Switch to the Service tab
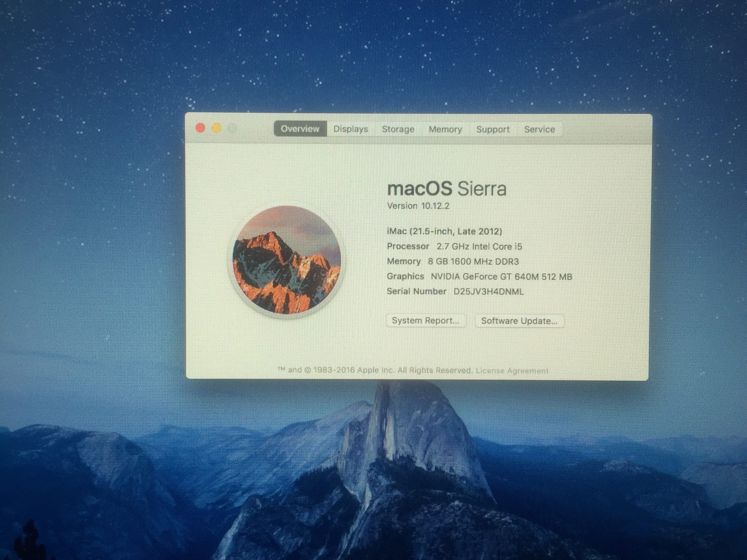 [x=539, y=129]
